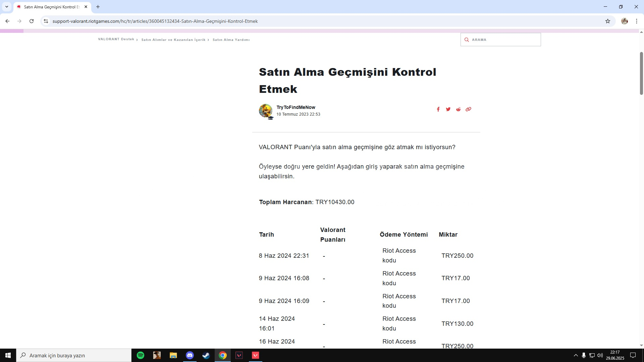Click the Windows taskbar search box
The image size is (644, 362).
[74, 355]
